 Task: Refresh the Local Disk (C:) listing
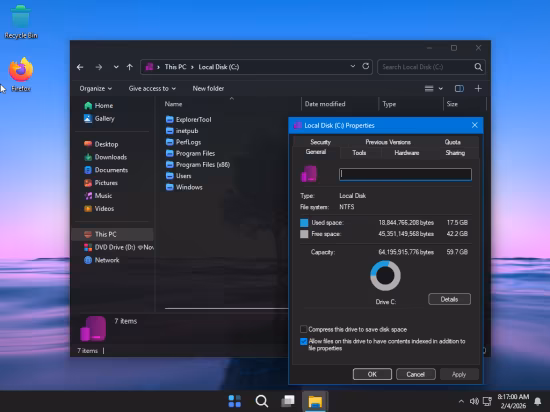(365, 66)
